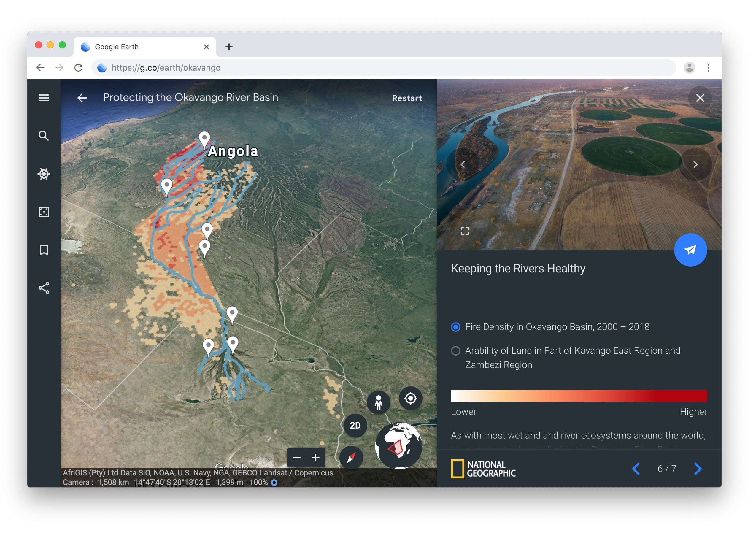
Task: Click the fire density color gradient bar
Action: click(x=579, y=396)
